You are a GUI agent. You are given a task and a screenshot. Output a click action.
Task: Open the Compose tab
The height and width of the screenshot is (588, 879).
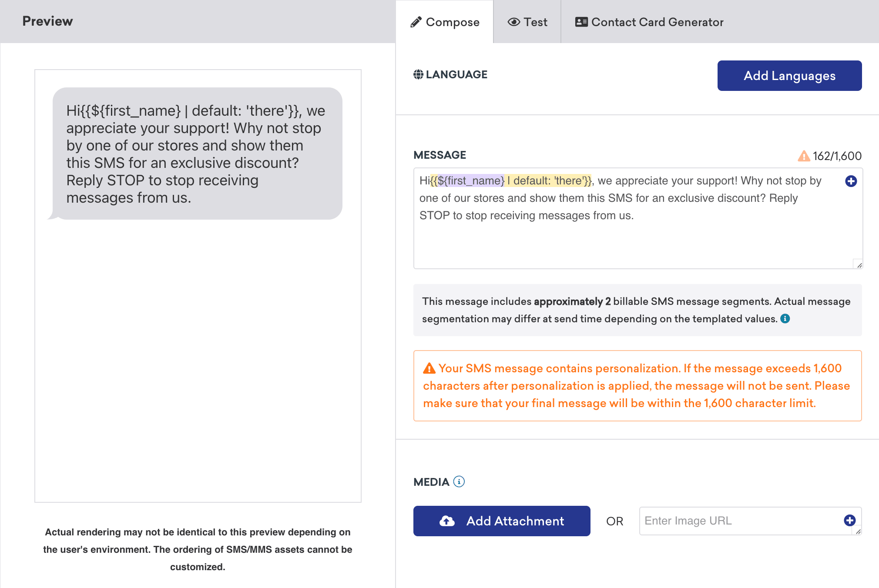coord(445,22)
